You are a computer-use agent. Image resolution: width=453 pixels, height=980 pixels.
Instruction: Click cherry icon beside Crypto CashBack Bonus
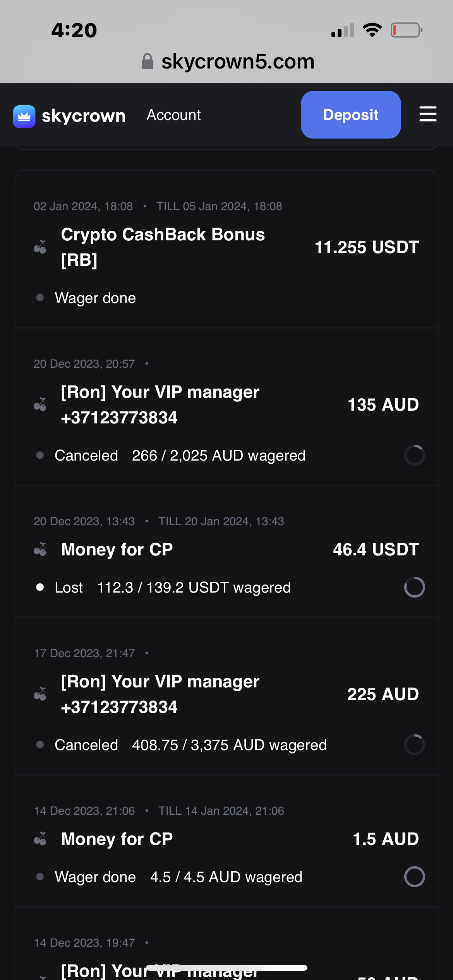[x=40, y=247]
